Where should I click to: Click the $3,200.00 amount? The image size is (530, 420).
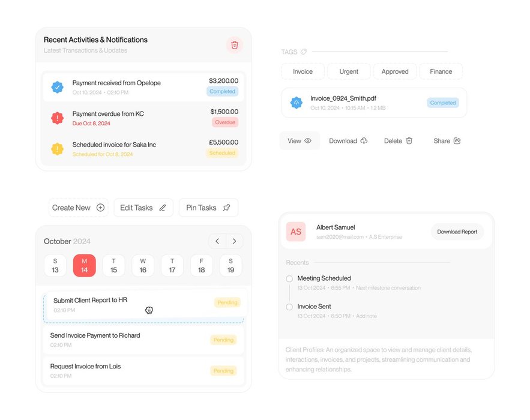tap(223, 81)
